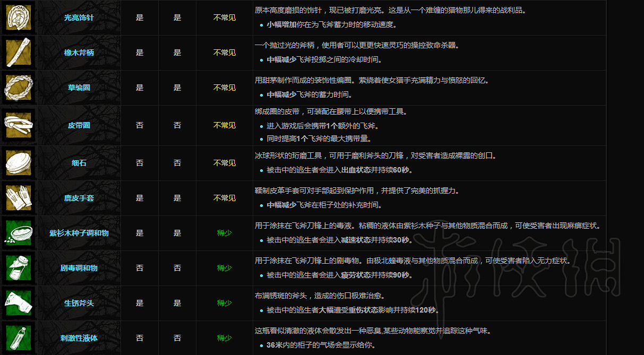
Task: Click the 鹿皮手套 gloves icon
Action: [18, 197]
